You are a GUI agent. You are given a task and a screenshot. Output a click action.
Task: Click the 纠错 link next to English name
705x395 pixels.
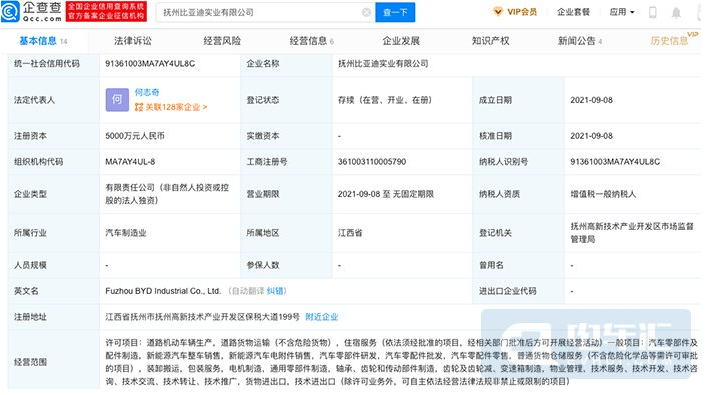pos(275,291)
